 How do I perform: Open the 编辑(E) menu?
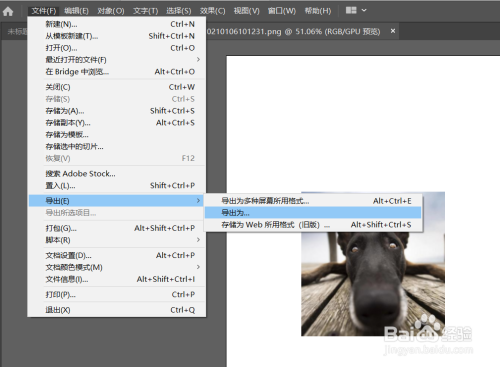pos(76,11)
